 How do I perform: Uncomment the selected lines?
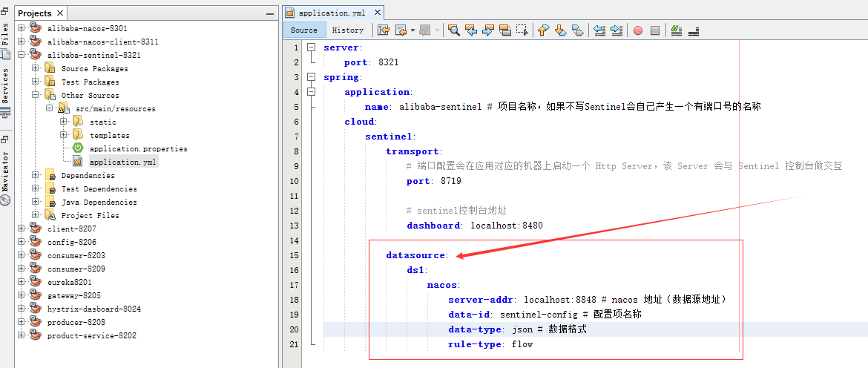(694, 30)
